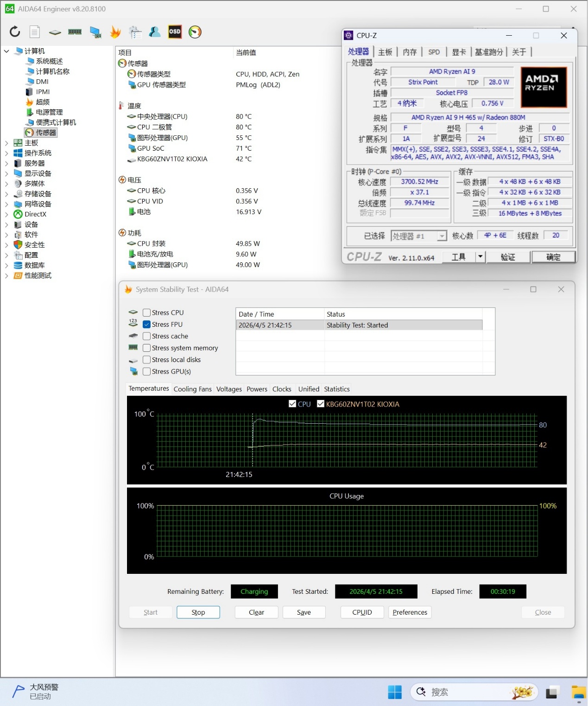
Task: Click the 验证 button in CPU-Z
Action: tap(508, 257)
